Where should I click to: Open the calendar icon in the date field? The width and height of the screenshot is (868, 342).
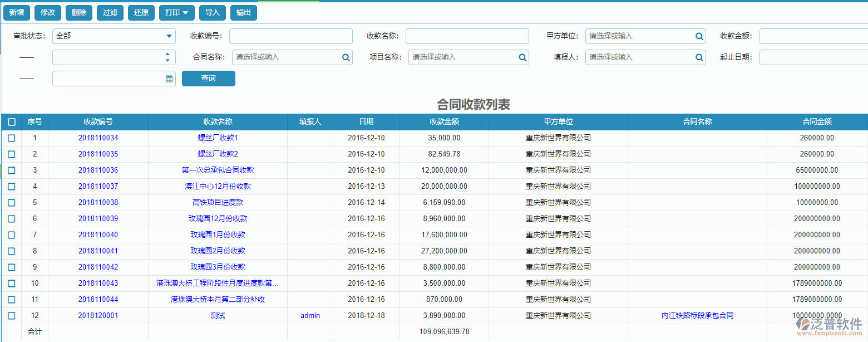169,78
